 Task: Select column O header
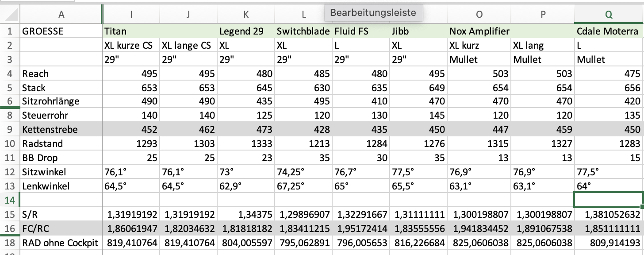point(479,14)
